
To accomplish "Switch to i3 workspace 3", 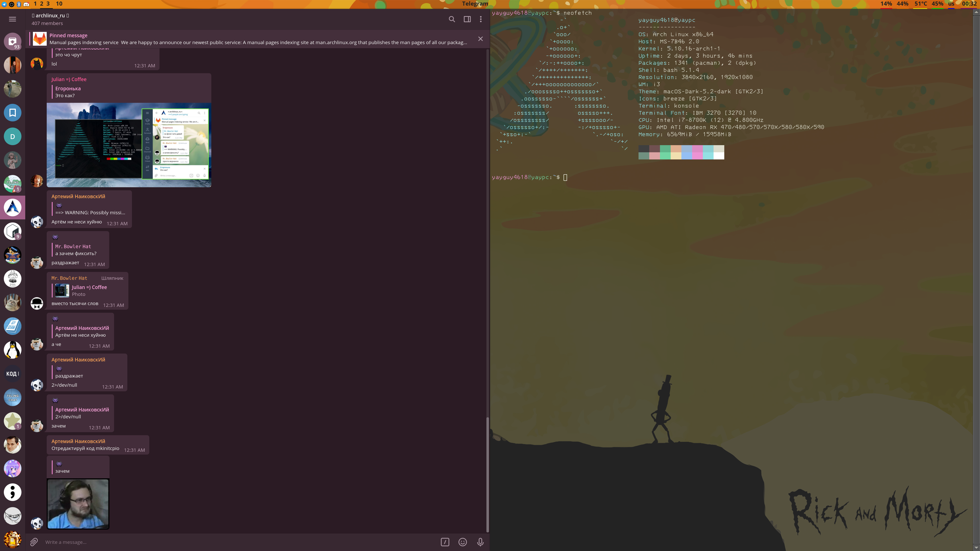I will click(48, 4).
